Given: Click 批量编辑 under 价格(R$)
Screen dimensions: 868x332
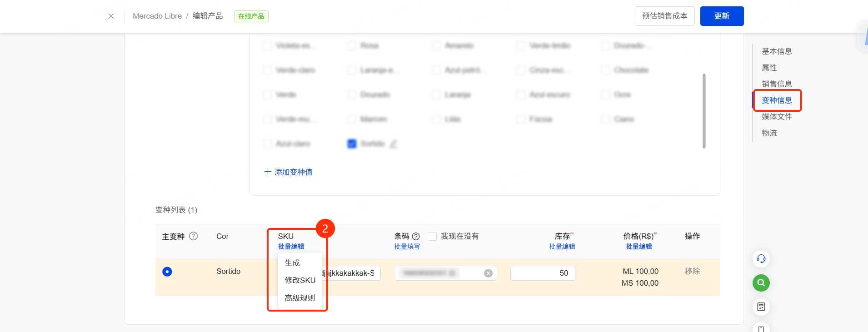Looking at the screenshot, I should click(x=639, y=247).
